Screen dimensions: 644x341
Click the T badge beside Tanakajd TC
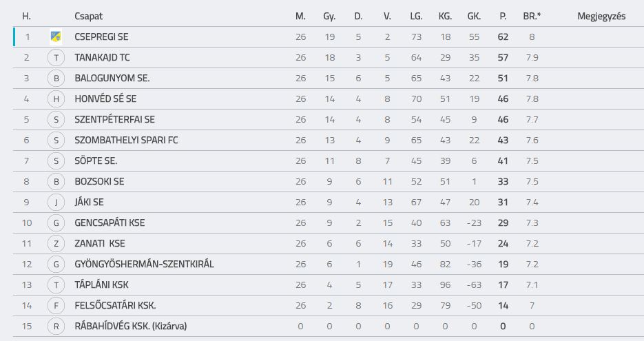(x=56, y=57)
